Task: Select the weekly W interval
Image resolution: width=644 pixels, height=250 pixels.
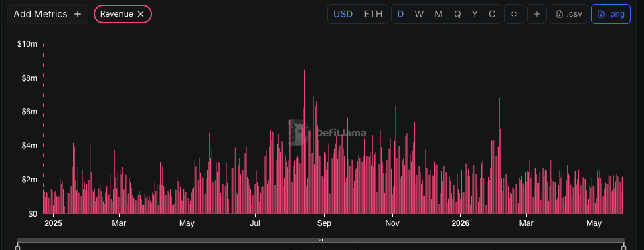Action: pyautogui.click(x=419, y=14)
